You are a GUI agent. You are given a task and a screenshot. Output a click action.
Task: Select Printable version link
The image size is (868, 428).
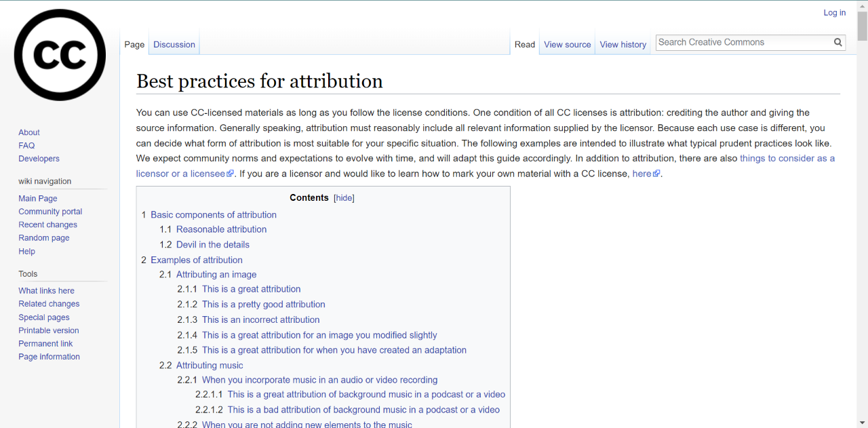[x=49, y=331]
